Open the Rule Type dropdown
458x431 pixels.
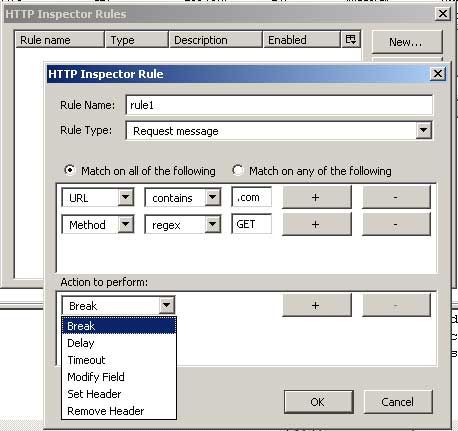[424, 130]
